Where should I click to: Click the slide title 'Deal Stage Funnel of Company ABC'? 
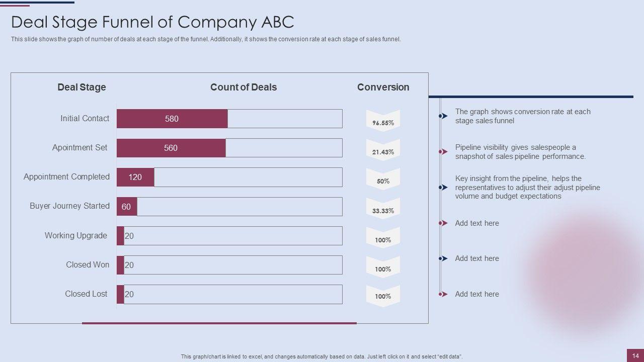pyautogui.click(x=152, y=22)
